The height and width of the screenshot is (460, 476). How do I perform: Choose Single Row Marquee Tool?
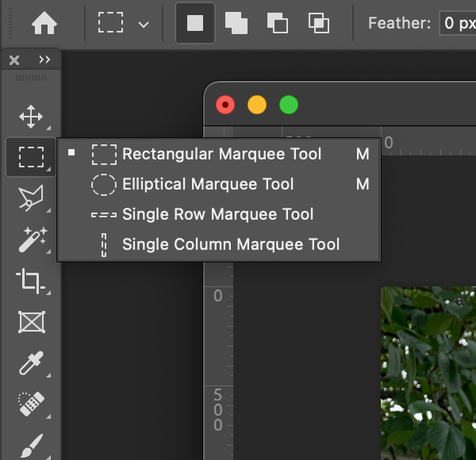click(219, 214)
